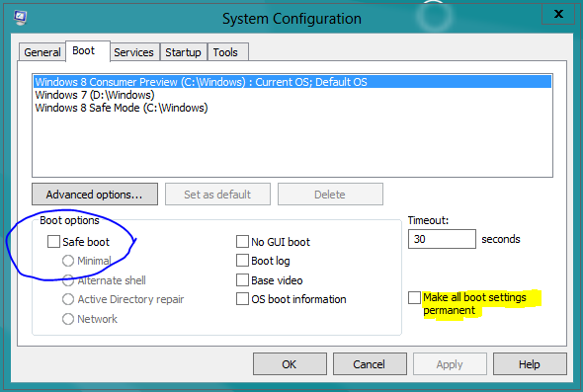Click the Delete button
Viewport: 583px width, 392px height.
(x=330, y=194)
